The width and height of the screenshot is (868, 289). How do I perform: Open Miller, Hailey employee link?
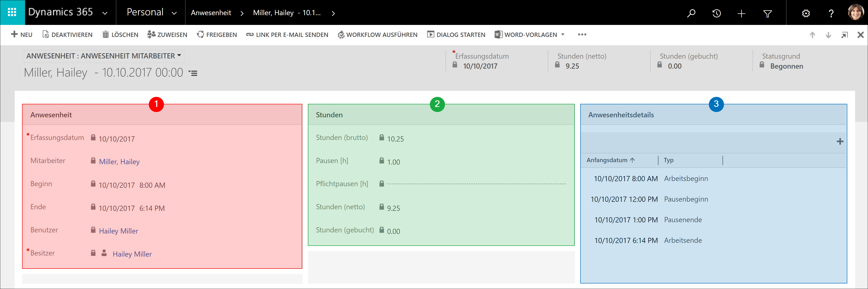pyautogui.click(x=119, y=161)
